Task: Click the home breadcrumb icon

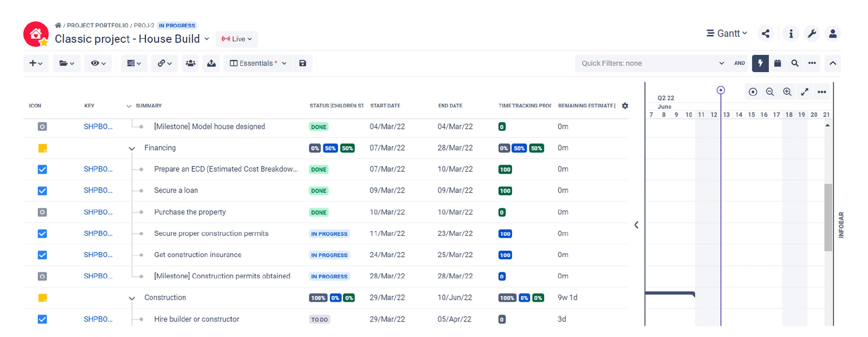Action: click(x=58, y=25)
